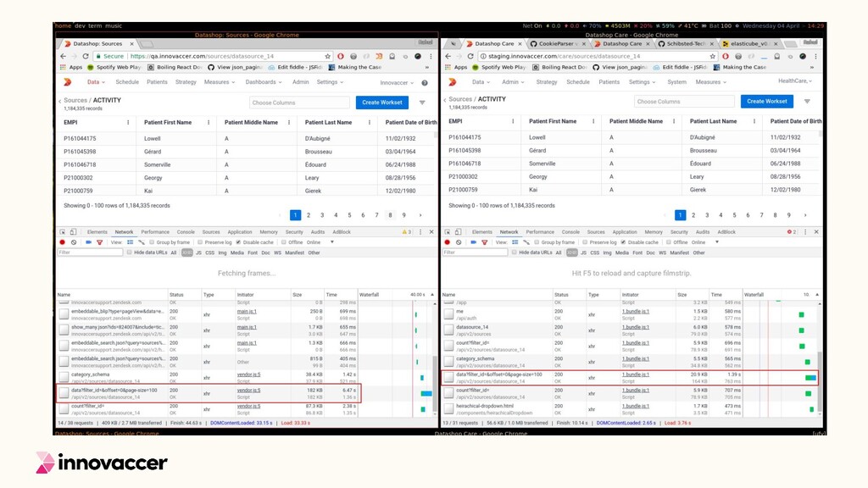Toggle Disable cache in left DevTools

click(x=238, y=242)
